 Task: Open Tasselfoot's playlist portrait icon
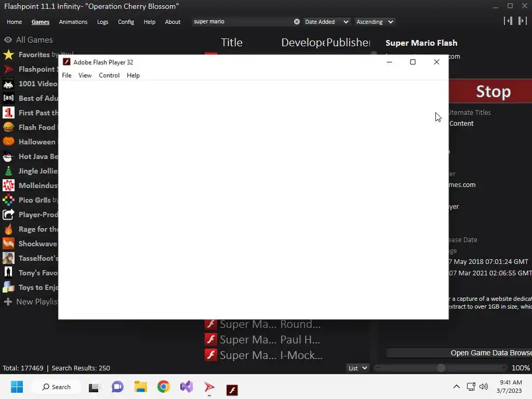8,258
